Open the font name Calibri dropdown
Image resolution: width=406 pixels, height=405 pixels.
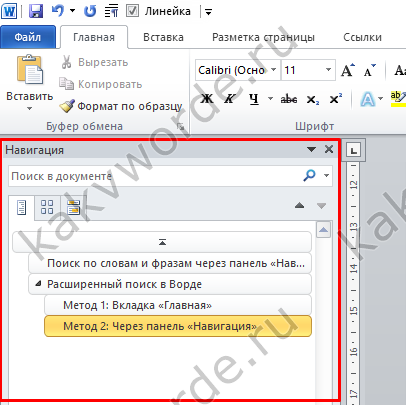click(273, 70)
